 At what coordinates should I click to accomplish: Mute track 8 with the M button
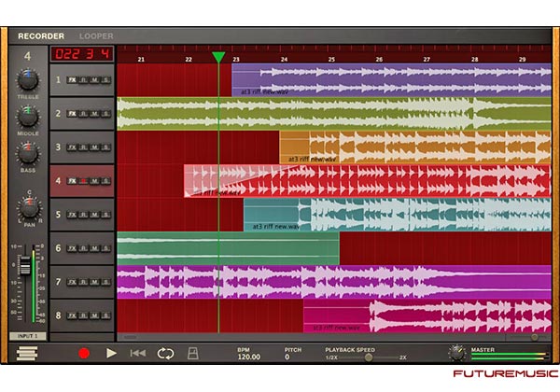pos(94,315)
